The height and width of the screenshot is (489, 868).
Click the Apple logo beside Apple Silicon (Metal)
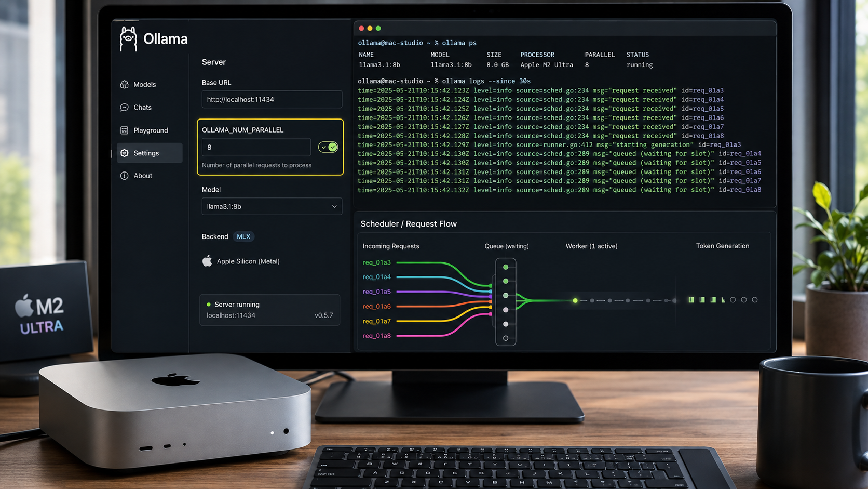[x=207, y=261]
